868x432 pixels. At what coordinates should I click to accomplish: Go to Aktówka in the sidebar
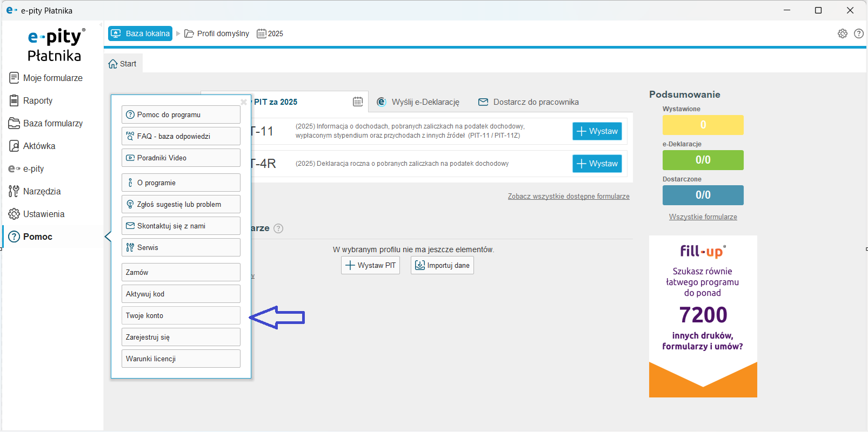pyautogui.click(x=39, y=146)
